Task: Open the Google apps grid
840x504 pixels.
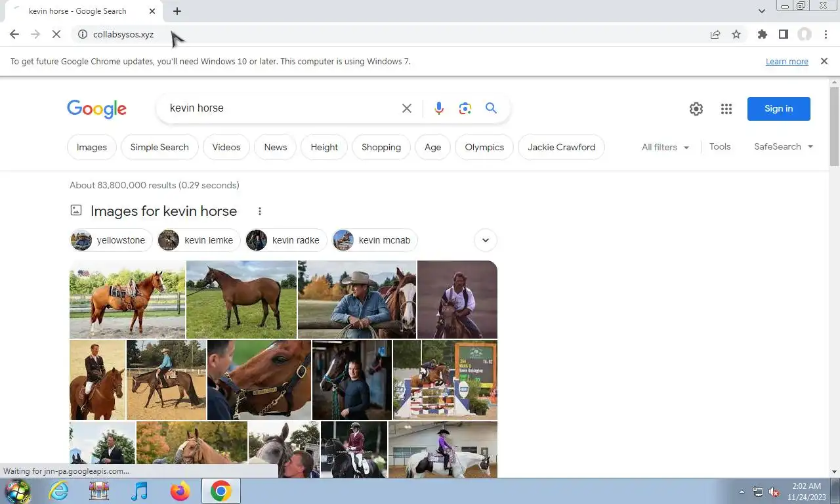Action: [x=726, y=109]
